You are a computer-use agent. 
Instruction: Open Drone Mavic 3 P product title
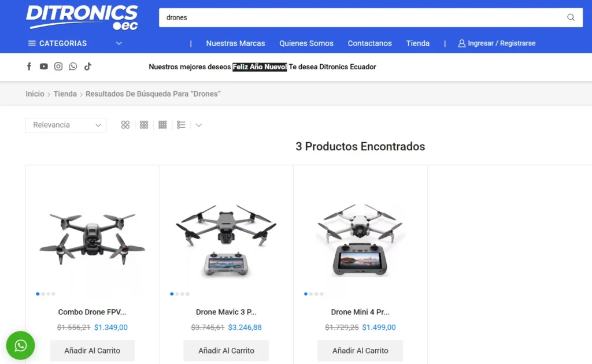(x=226, y=312)
